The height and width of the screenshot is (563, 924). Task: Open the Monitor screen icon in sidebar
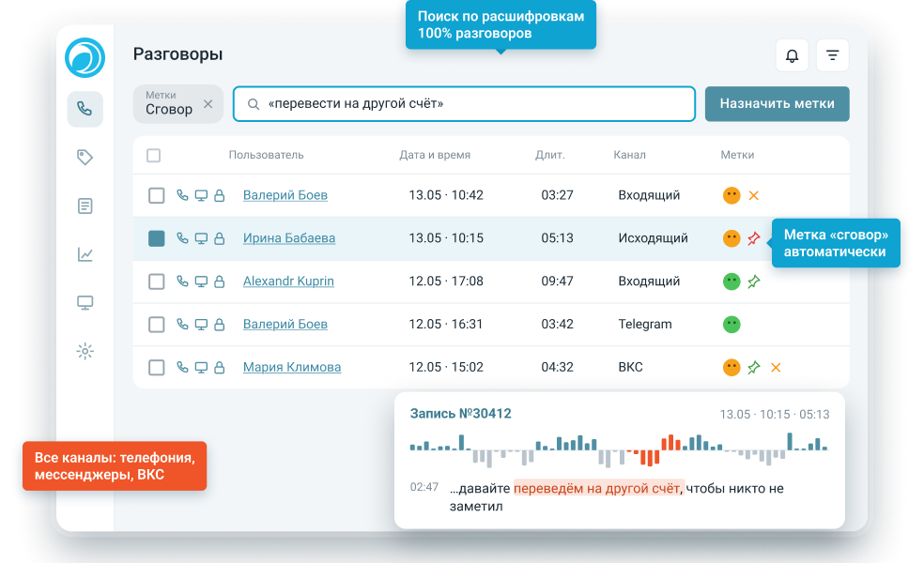coord(85,303)
